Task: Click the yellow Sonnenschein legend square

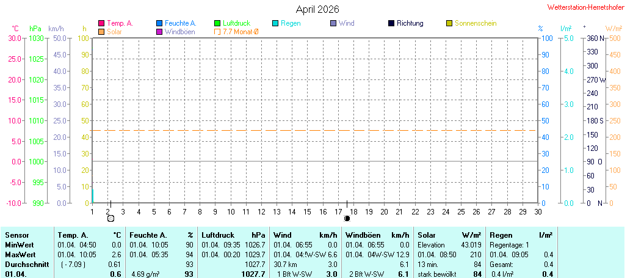Action: click(x=449, y=23)
